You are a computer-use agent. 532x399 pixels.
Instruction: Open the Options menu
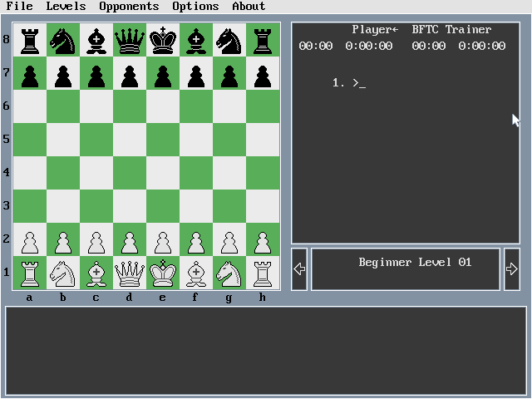(x=195, y=7)
